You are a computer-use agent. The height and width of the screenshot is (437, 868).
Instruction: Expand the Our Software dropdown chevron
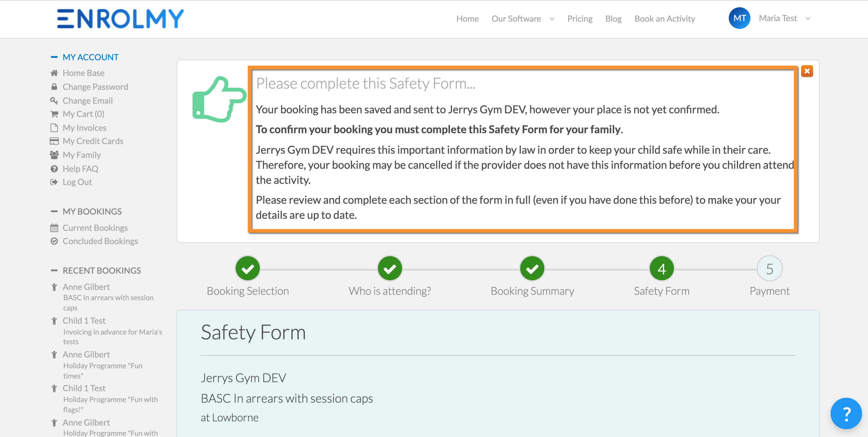pyautogui.click(x=552, y=19)
